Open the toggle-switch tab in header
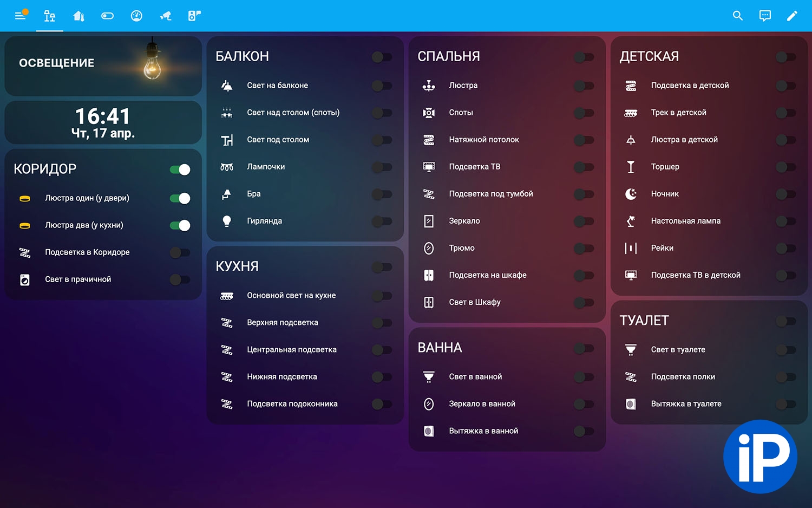The height and width of the screenshot is (508, 812). coord(107,16)
